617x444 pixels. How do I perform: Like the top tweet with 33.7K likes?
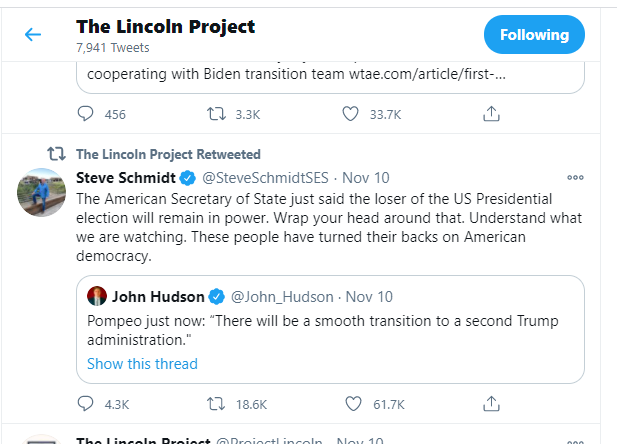[x=350, y=114]
